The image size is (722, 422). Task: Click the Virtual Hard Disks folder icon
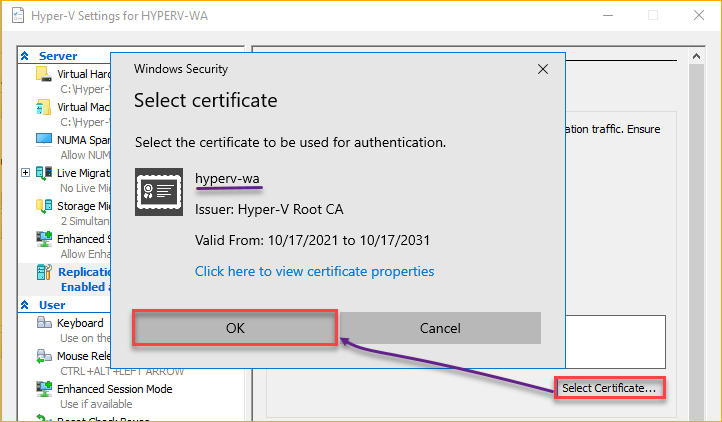[x=44, y=74]
